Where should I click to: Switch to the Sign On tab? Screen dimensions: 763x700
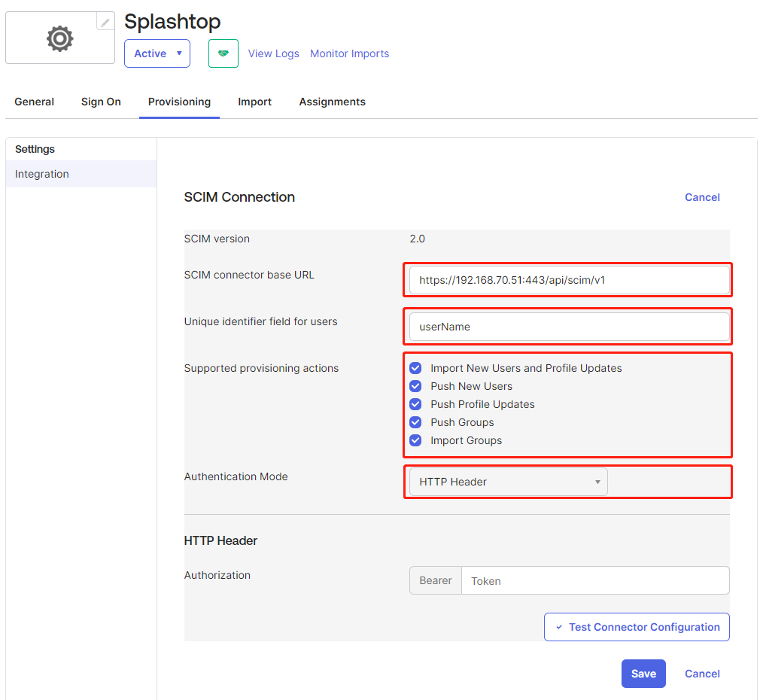(101, 102)
